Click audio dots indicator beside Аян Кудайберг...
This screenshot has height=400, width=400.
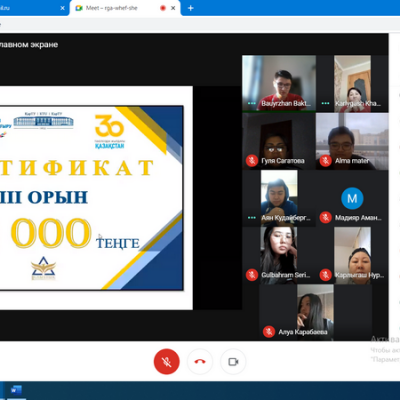pyautogui.click(x=252, y=218)
